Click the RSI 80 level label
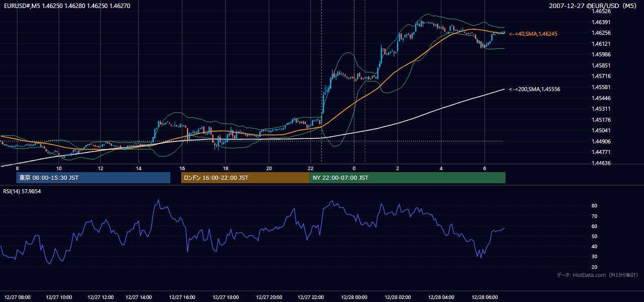This screenshot has width=644, height=302. pyautogui.click(x=594, y=206)
